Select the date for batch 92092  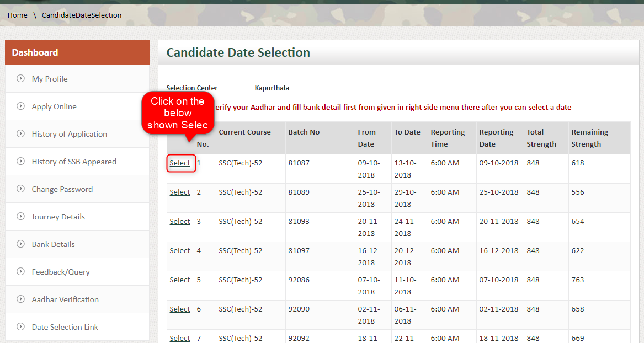(x=180, y=338)
